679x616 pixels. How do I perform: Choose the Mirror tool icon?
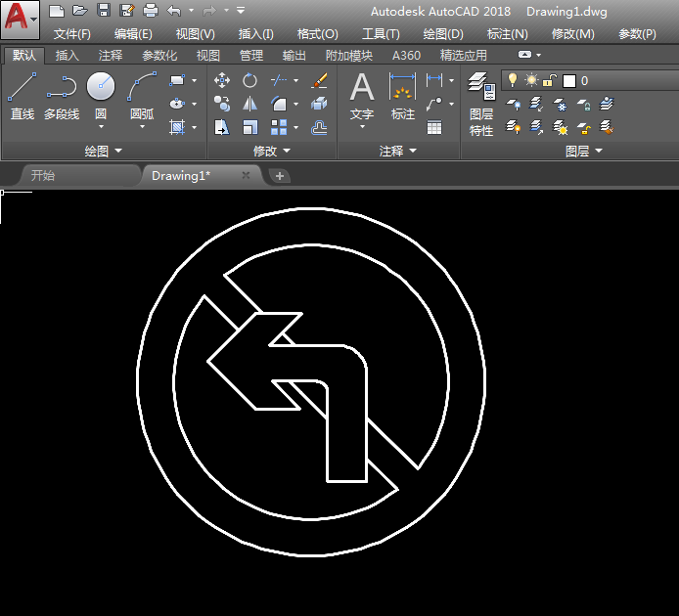250,104
